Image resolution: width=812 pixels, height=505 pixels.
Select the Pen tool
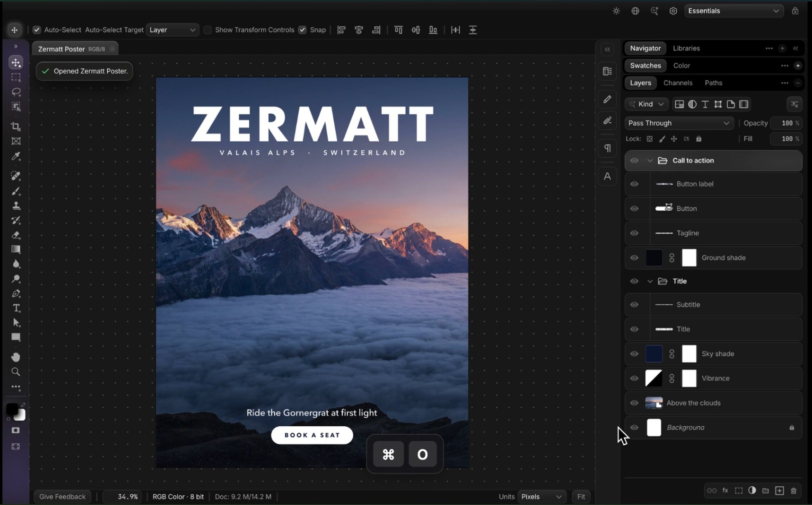tap(16, 294)
